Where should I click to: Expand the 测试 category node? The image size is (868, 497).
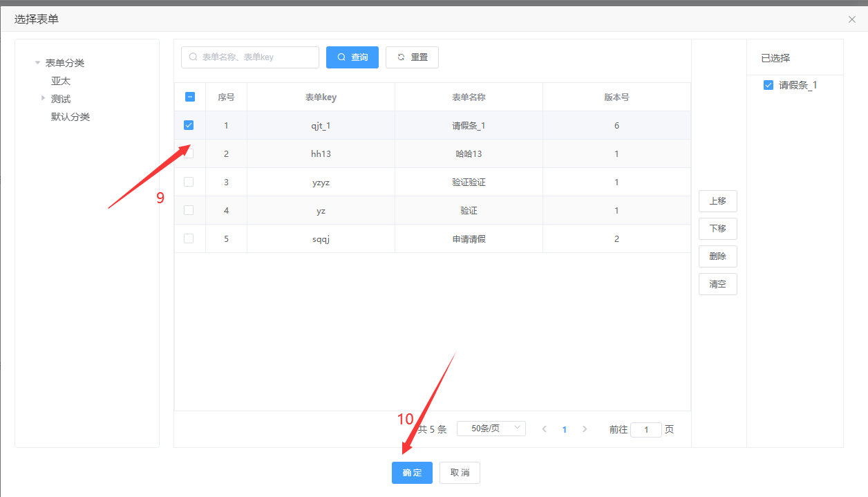pyautogui.click(x=44, y=98)
